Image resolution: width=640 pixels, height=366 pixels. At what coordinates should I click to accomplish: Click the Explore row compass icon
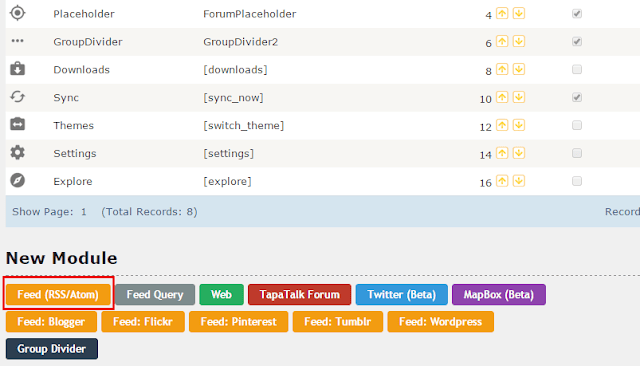point(17,180)
